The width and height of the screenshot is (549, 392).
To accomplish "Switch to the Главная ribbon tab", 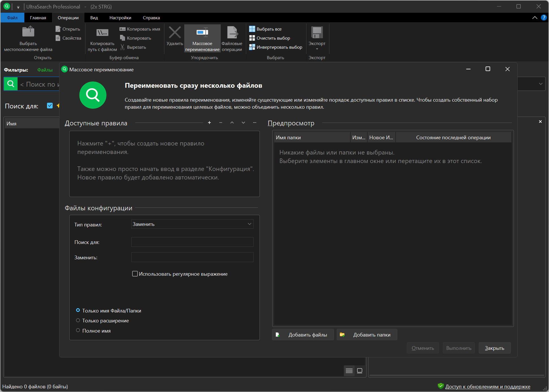I will tap(38, 18).
